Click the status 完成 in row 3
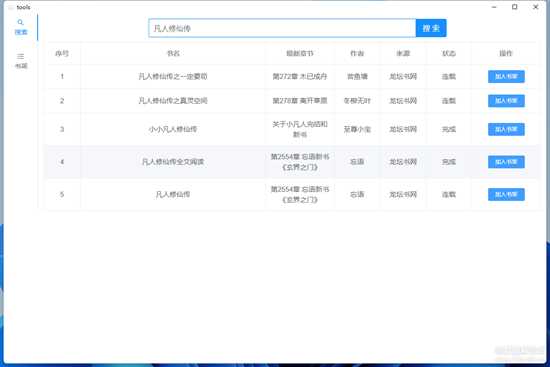This screenshot has height=367, width=550. click(x=449, y=129)
